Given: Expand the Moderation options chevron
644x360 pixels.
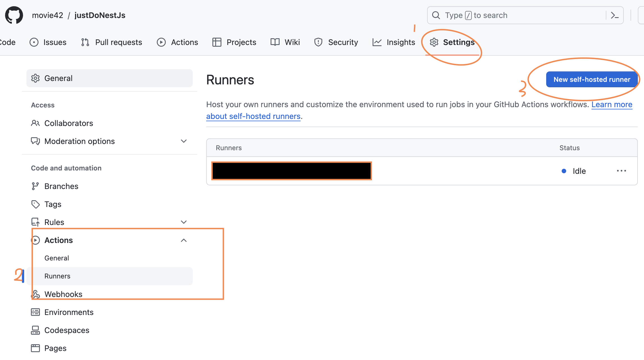Looking at the screenshot, I should [x=184, y=141].
